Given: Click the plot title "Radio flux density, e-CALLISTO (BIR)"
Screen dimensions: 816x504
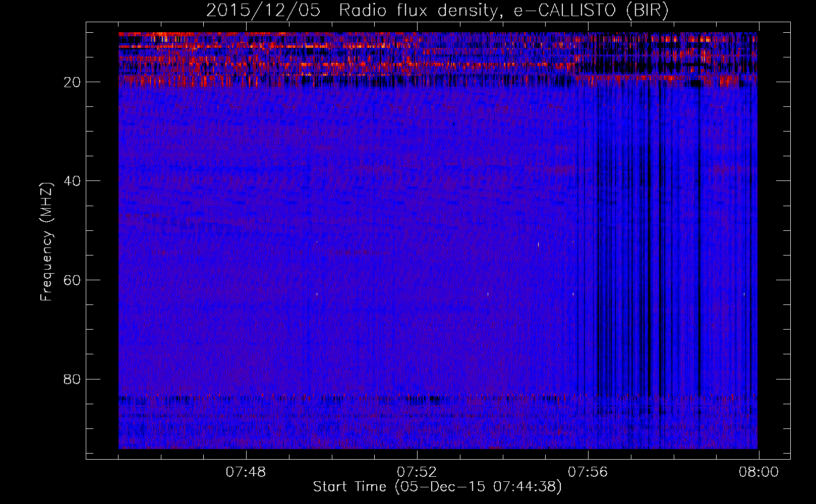Looking at the screenshot, I should 504,11.
